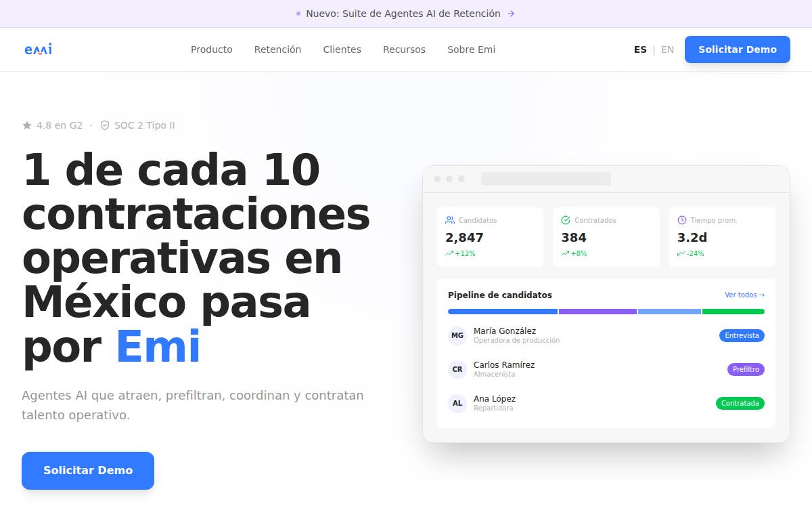Click the Prefiltro status badge
The width and height of the screenshot is (812, 508).
746,369
